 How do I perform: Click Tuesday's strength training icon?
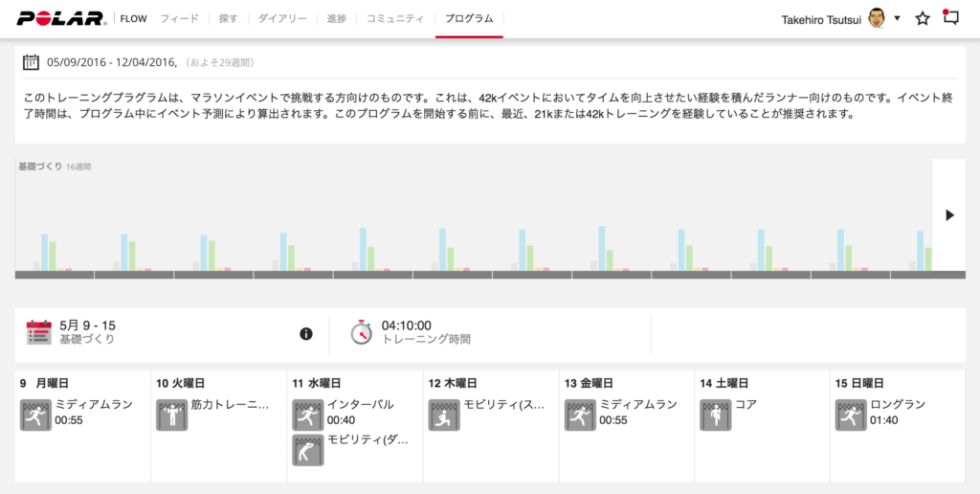click(172, 415)
